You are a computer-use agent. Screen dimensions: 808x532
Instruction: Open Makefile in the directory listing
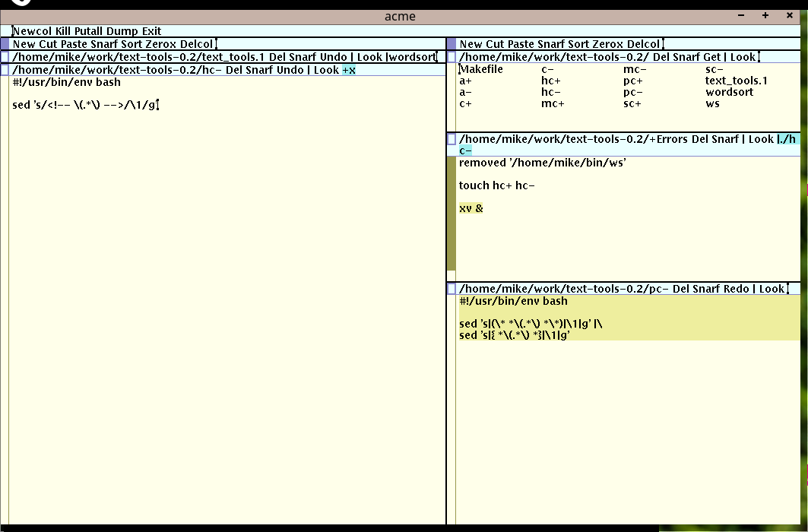(x=481, y=69)
